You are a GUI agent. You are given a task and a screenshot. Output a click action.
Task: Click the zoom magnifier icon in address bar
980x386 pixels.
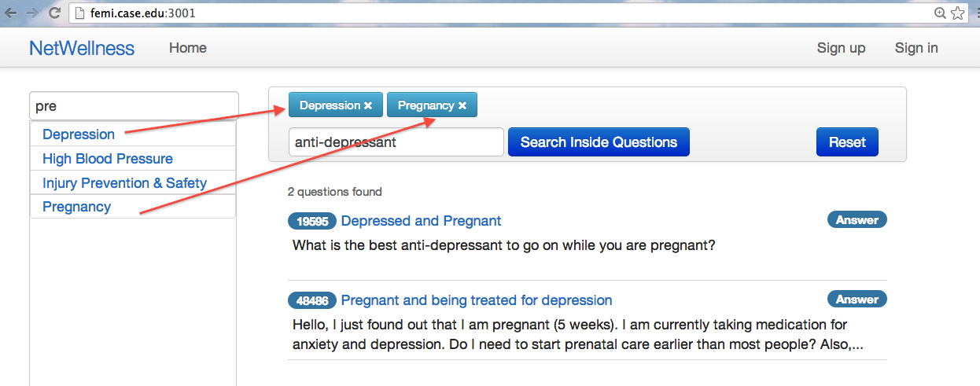tap(940, 13)
